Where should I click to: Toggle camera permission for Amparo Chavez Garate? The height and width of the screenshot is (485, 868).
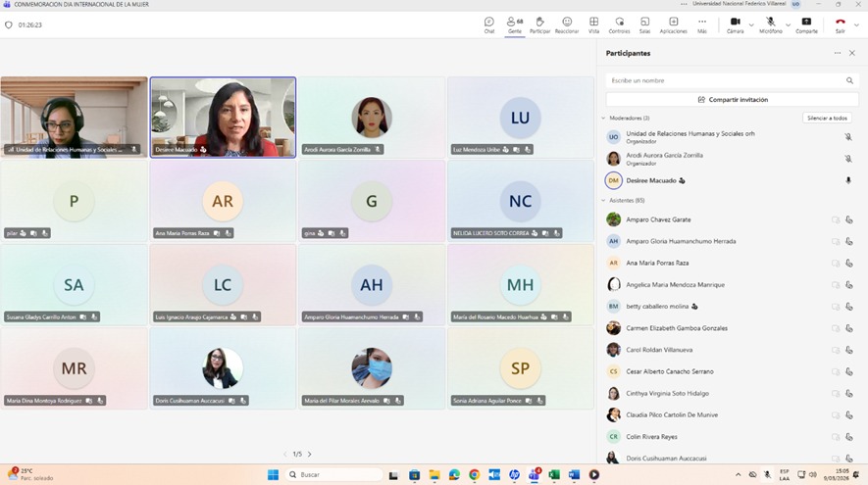pyautogui.click(x=836, y=219)
